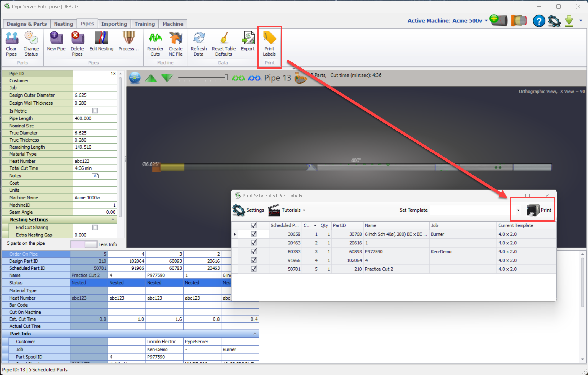
Task: Open the Importing tab
Action: pos(114,24)
